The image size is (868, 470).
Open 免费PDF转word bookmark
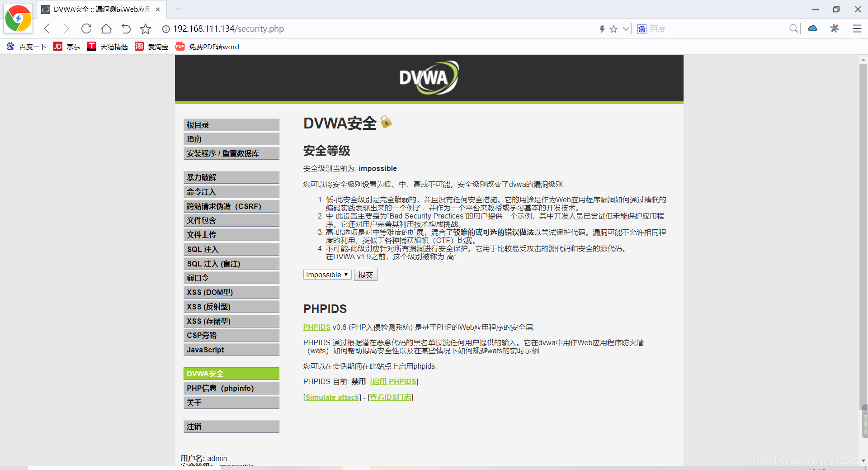click(x=207, y=47)
